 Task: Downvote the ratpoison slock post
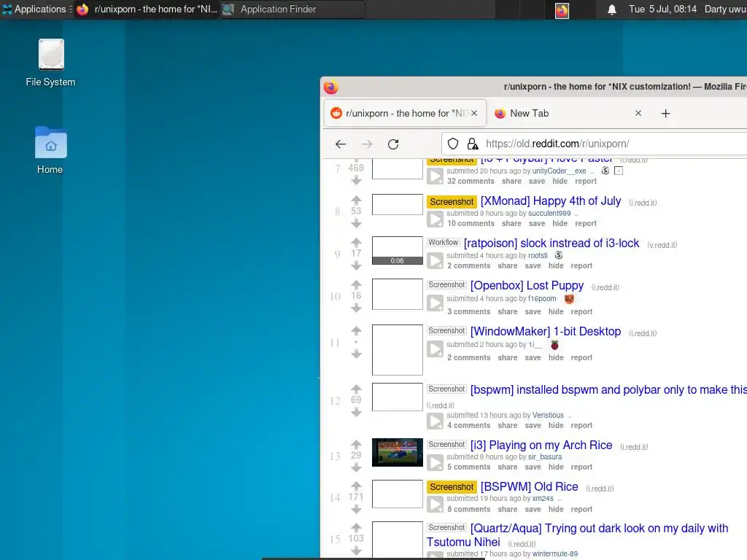(x=356, y=265)
